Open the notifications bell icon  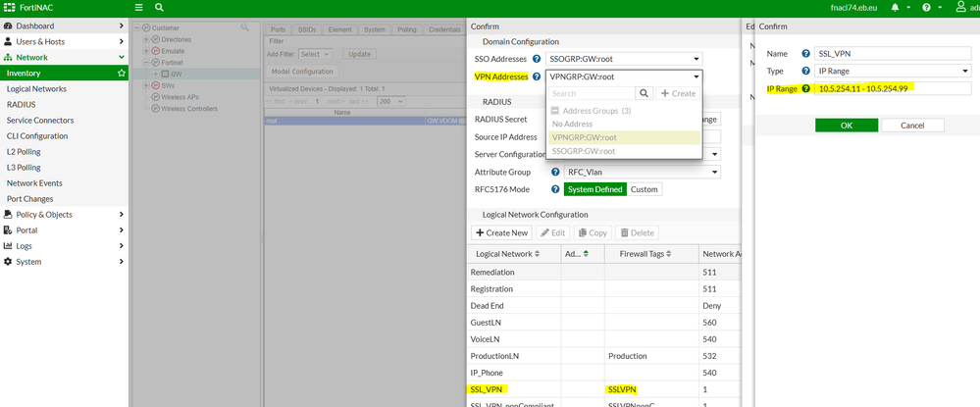point(895,7)
